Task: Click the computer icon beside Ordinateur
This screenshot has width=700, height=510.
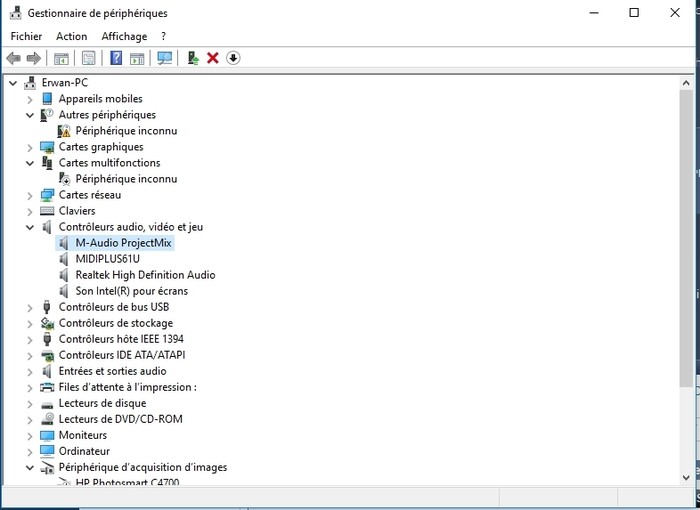Action: (x=47, y=451)
